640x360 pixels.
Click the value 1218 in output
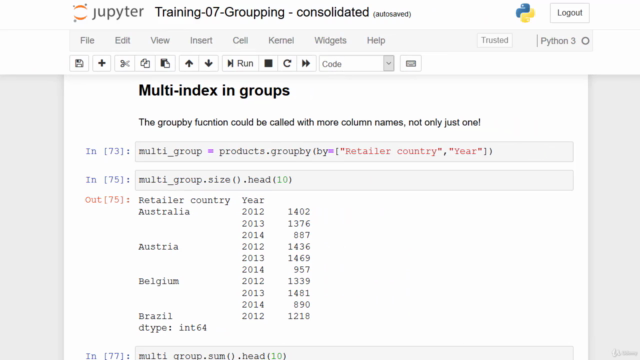(299, 316)
